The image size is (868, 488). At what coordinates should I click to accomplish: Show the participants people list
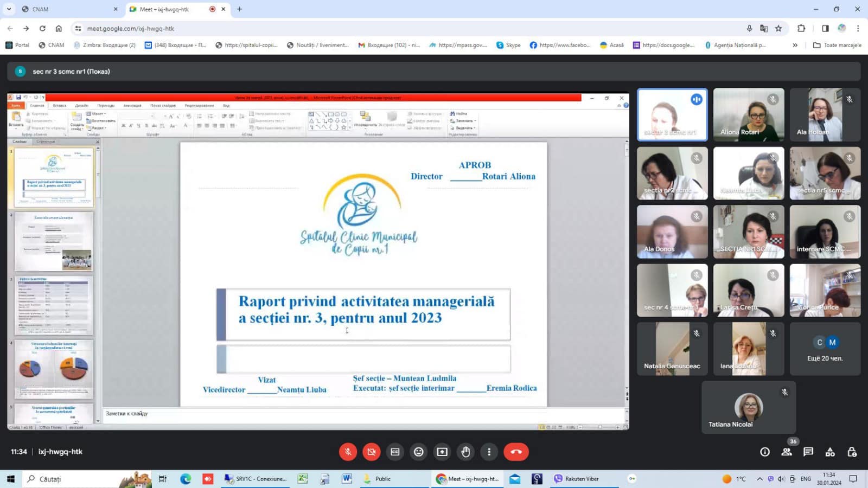pos(787,452)
